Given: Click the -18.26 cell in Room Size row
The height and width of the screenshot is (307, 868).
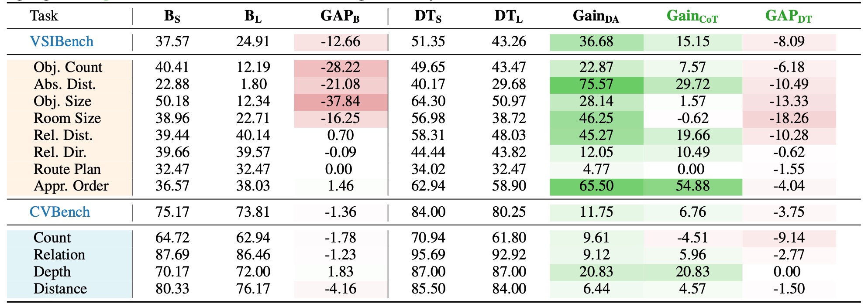Looking at the screenshot, I should tap(789, 119).
